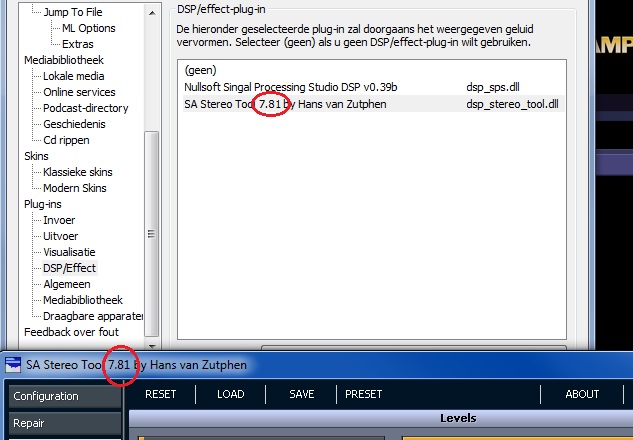Open Extras tree entry
This screenshot has width=633, height=440.
pyautogui.click(x=78, y=44)
